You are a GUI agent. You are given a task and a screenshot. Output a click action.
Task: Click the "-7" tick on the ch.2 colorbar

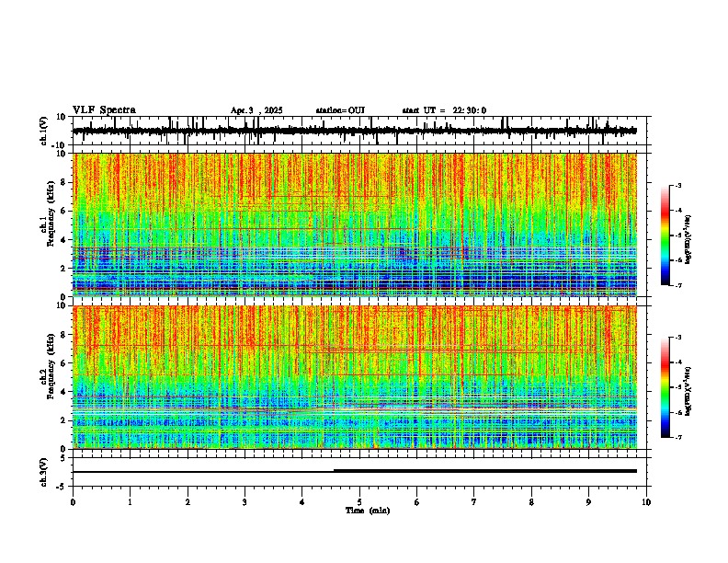[x=678, y=437]
